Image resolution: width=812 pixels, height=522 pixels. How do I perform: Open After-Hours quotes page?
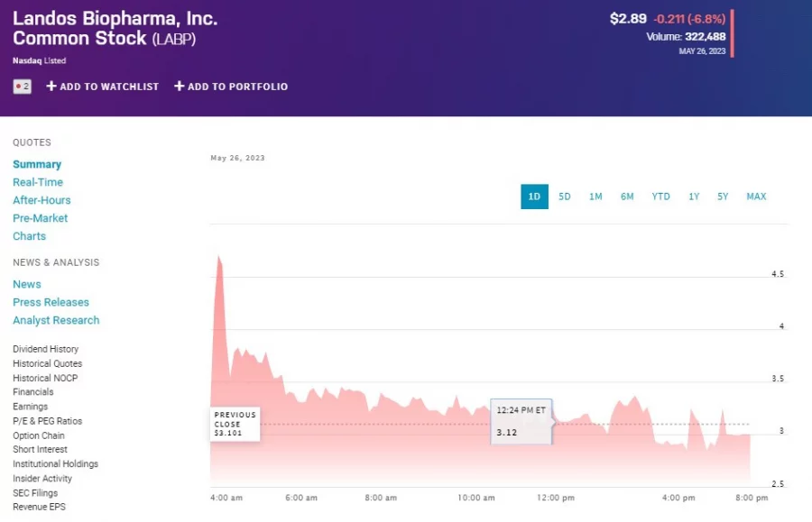point(42,200)
